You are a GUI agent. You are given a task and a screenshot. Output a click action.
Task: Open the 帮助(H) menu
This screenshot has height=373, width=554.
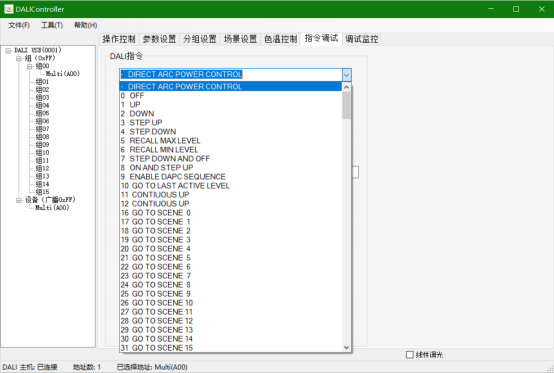[85, 25]
